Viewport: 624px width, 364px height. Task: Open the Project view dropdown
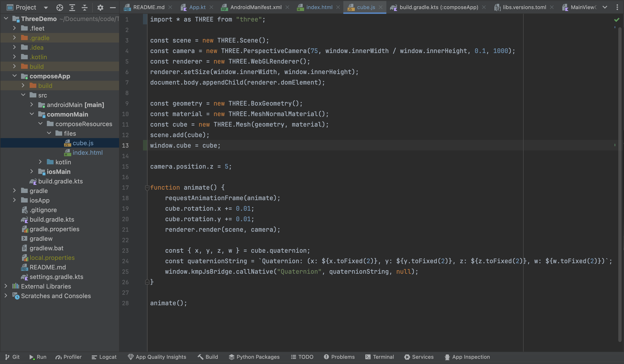click(46, 8)
